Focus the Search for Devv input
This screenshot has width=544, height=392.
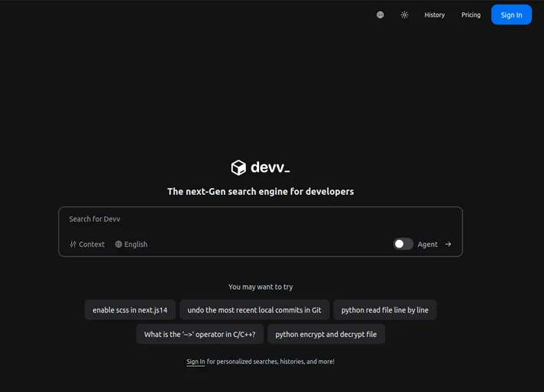[261, 219]
